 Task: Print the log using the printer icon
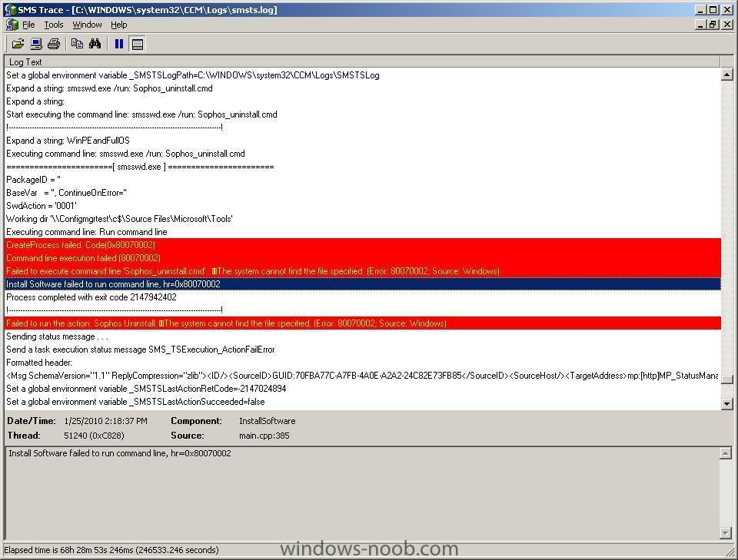click(x=54, y=45)
